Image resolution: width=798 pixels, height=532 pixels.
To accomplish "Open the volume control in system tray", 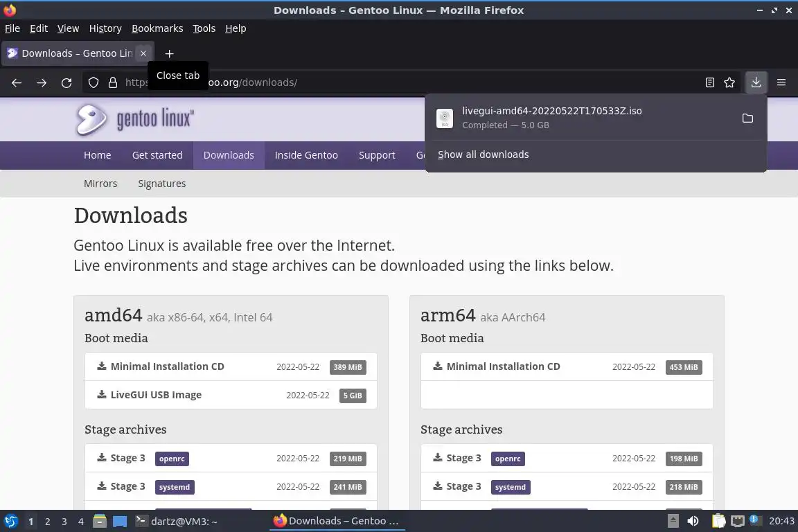I will 693,522.
